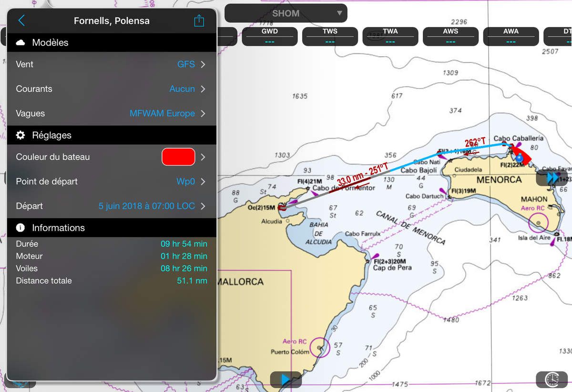
Task: Click the Voiles value "08 hr 26 min"
Action: coord(184,269)
